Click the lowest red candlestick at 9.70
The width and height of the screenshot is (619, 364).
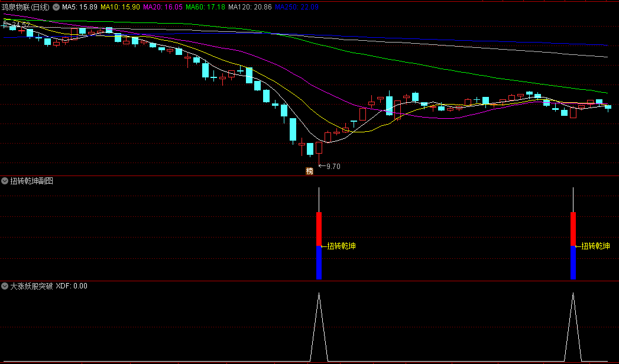[319, 148]
